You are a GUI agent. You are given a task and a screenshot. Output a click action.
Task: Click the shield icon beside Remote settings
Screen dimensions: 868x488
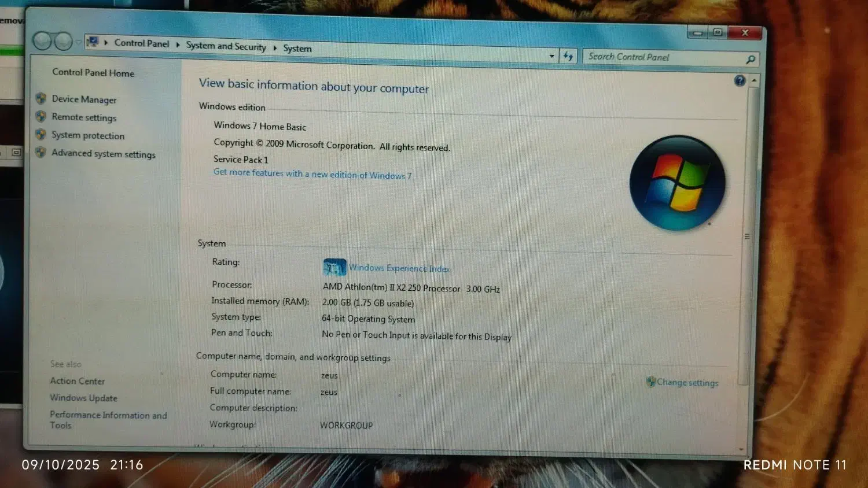[x=41, y=116]
